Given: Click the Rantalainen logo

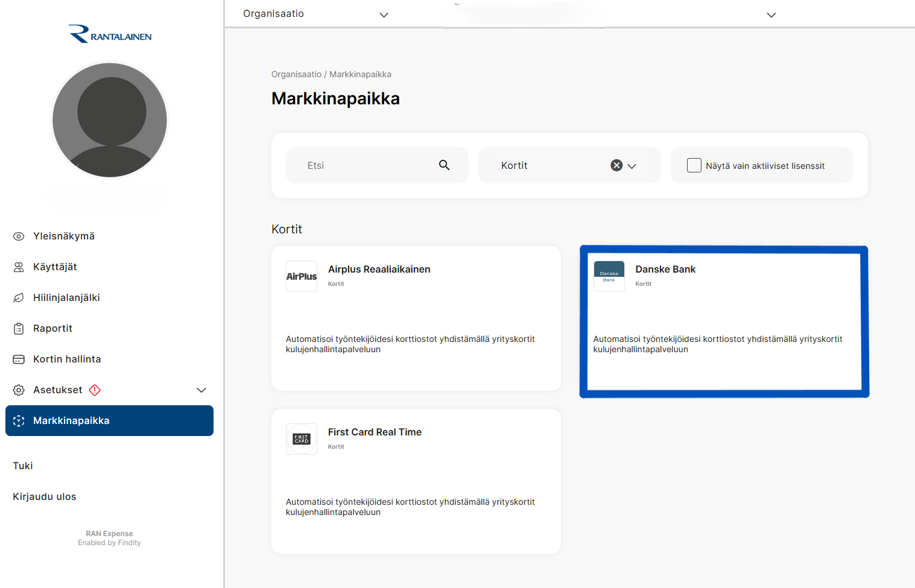Looking at the screenshot, I should click(x=110, y=34).
